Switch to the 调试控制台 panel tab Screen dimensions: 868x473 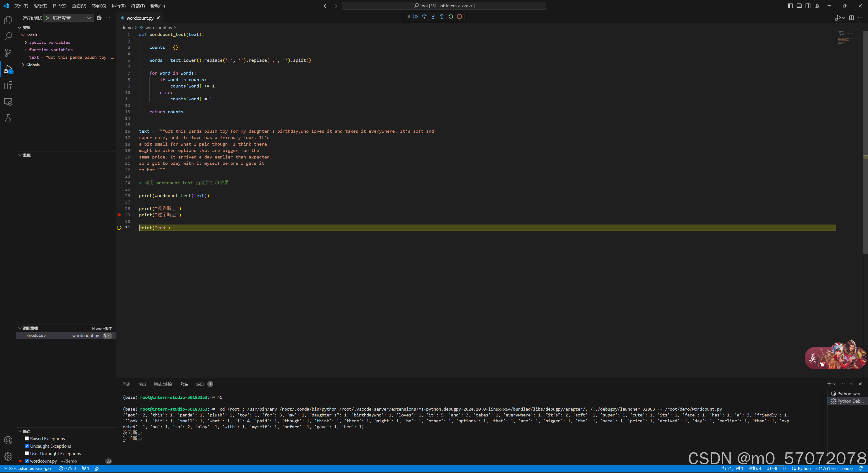[x=163, y=384]
